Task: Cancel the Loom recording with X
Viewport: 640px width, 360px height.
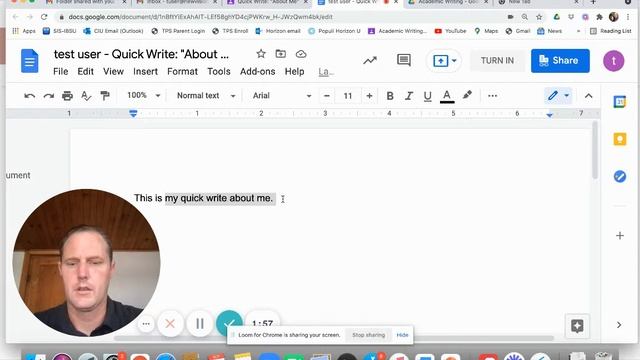Action: [x=170, y=324]
